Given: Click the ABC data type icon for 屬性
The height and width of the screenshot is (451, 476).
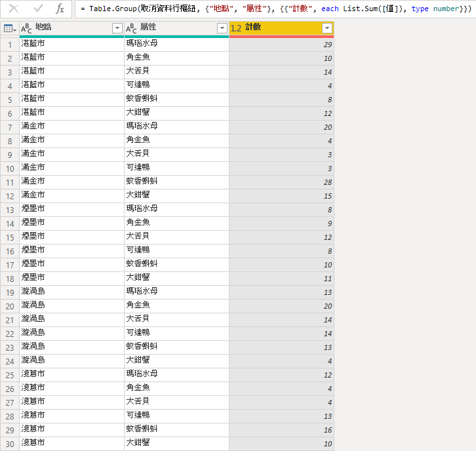Looking at the screenshot, I should pyautogui.click(x=132, y=29).
